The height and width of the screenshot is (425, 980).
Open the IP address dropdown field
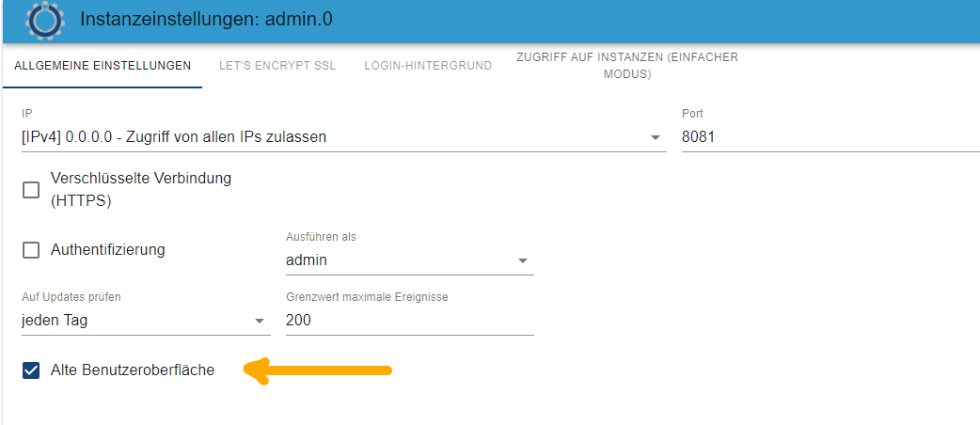343,137
